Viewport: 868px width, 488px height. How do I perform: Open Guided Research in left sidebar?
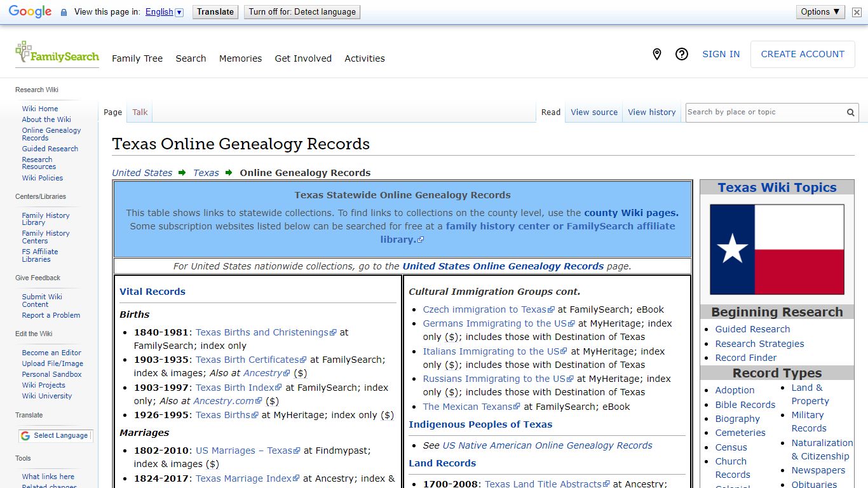(50, 149)
